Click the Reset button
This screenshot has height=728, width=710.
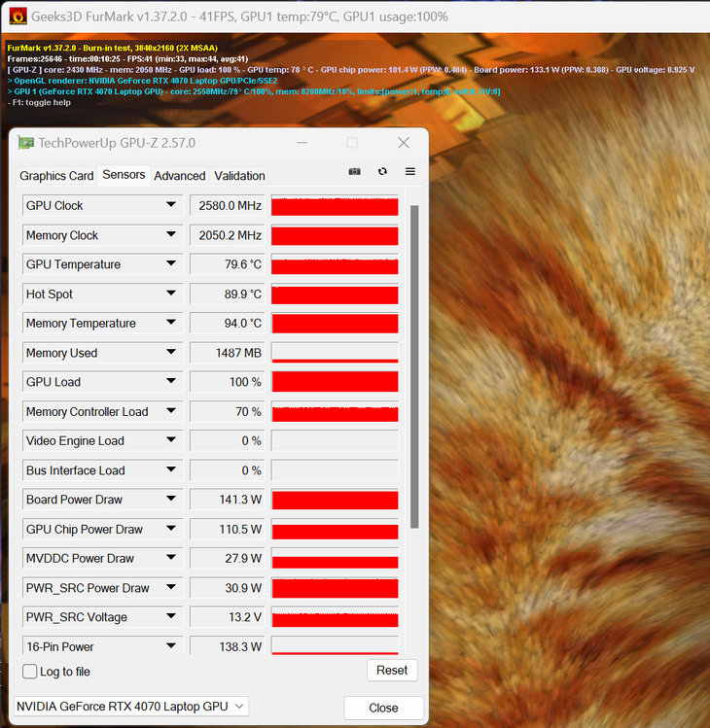coord(392,671)
